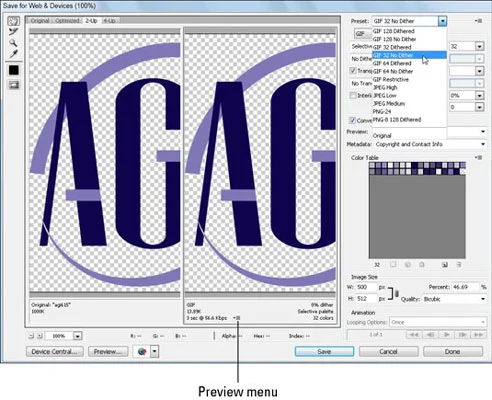The height and width of the screenshot is (400, 492).
Task: Open the zoom level dropdown at 100%
Action: point(77,336)
